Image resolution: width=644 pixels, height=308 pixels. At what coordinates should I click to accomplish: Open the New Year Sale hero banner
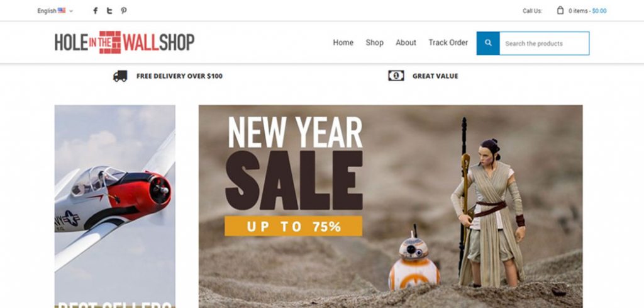tap(391, 207)
